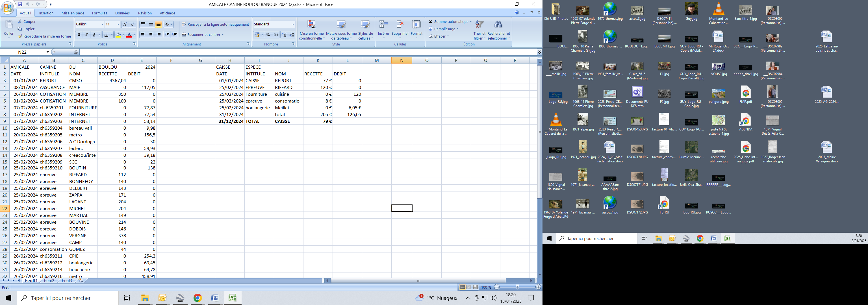868x305 pixels.
Task: Increase font size with the large A icon
Action: point(125,24)
